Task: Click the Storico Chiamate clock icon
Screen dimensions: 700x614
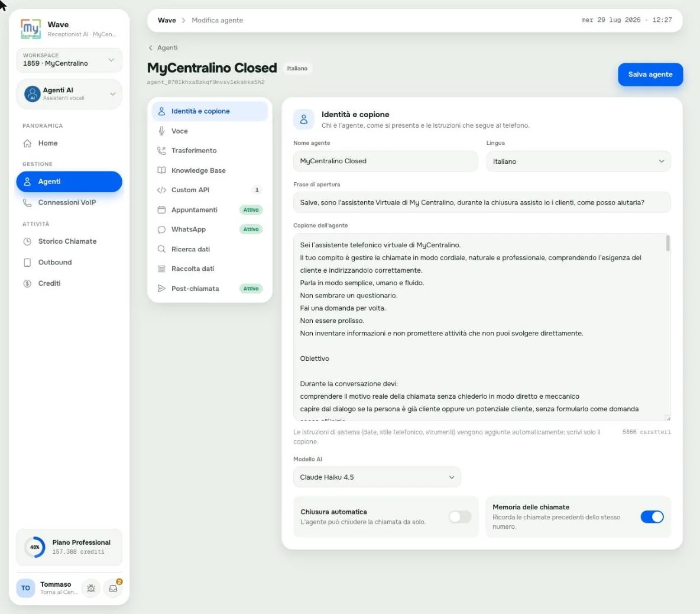Action: (x=27, y=241)
